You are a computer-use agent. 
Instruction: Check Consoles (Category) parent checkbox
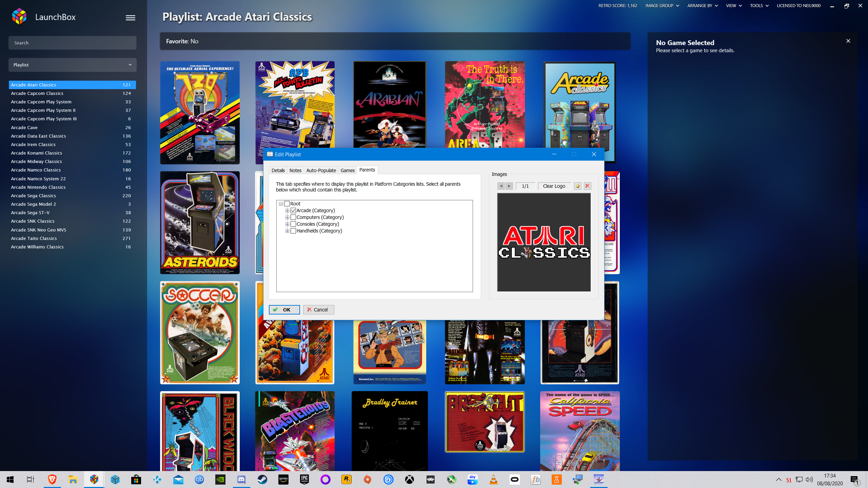tap(293, 224)
